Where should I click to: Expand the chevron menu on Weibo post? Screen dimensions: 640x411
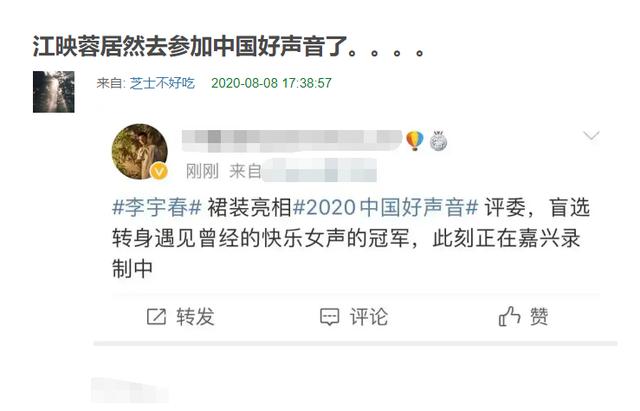click(591, 136)
